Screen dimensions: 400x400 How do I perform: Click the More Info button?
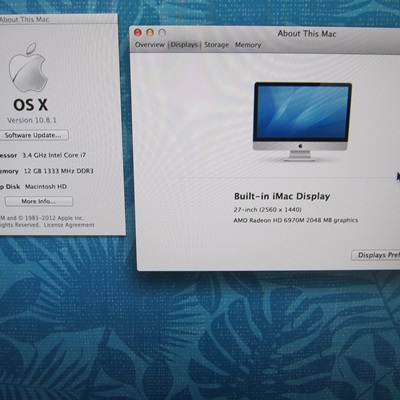39,201
